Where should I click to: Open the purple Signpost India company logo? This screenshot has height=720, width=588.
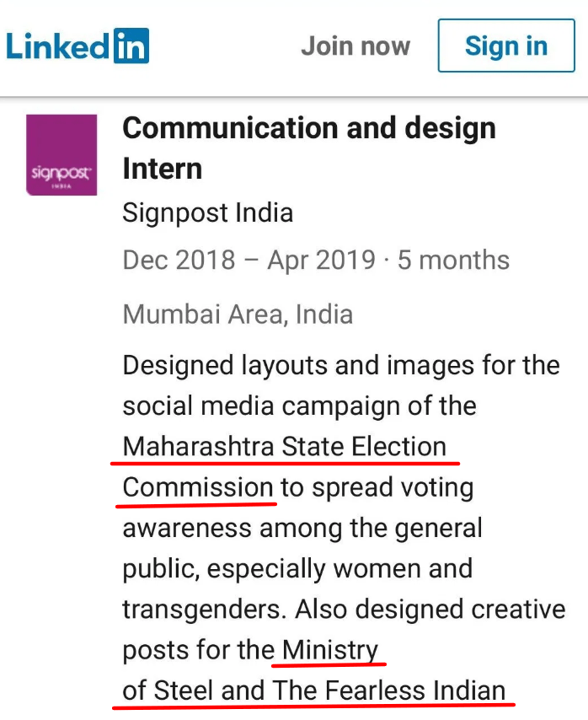tap(61, 155)
